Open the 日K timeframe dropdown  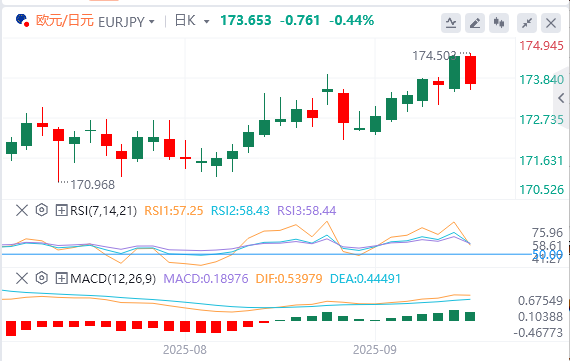click(x=192, y=21)
